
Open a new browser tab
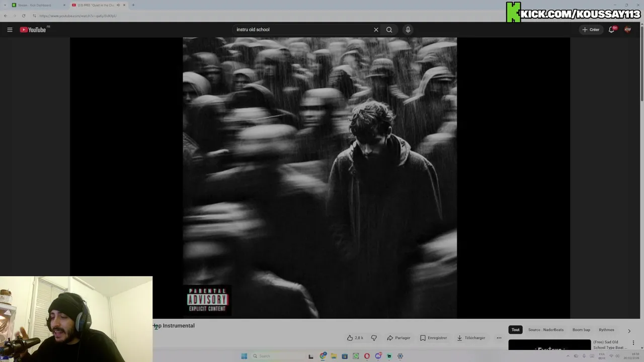(x=133, y=5)
